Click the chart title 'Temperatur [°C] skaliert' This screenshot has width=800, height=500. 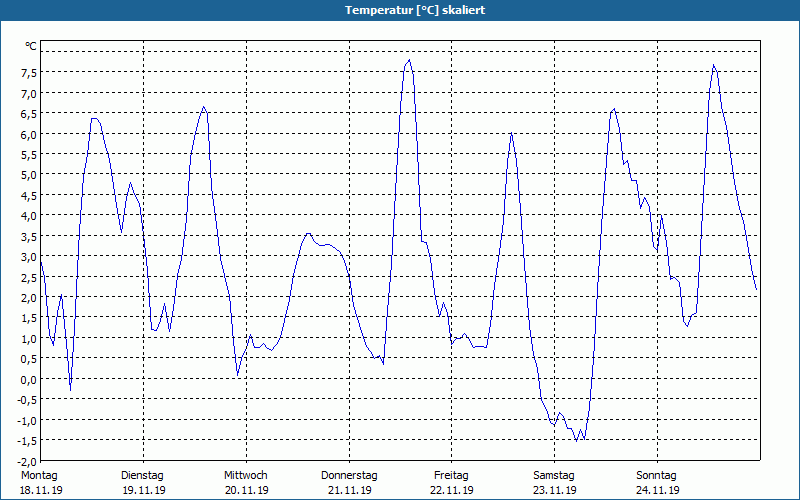415,10
